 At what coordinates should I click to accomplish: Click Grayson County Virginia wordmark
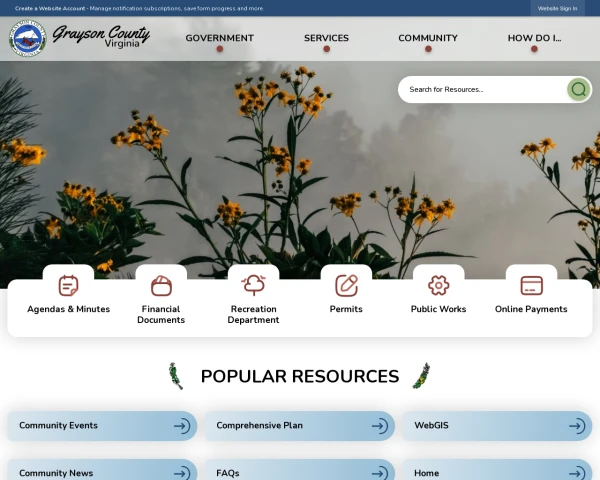pyautogui.click(x=101, y=37)
